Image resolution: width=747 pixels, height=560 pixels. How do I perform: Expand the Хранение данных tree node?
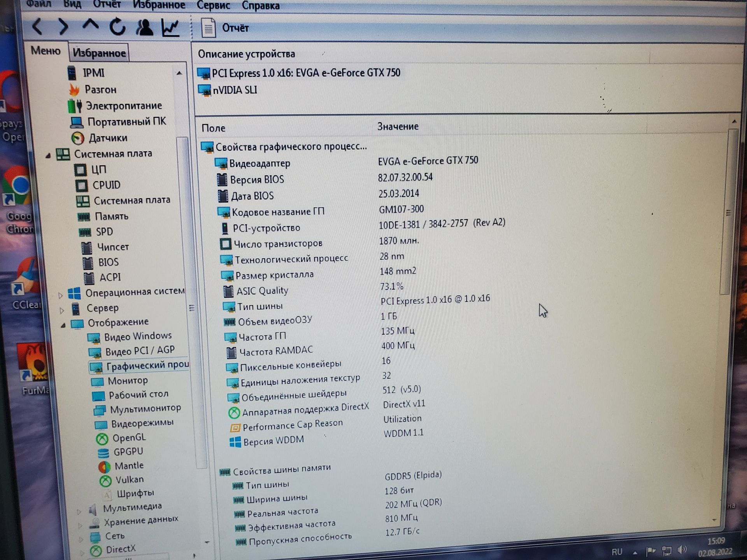[x=80, y=526]
